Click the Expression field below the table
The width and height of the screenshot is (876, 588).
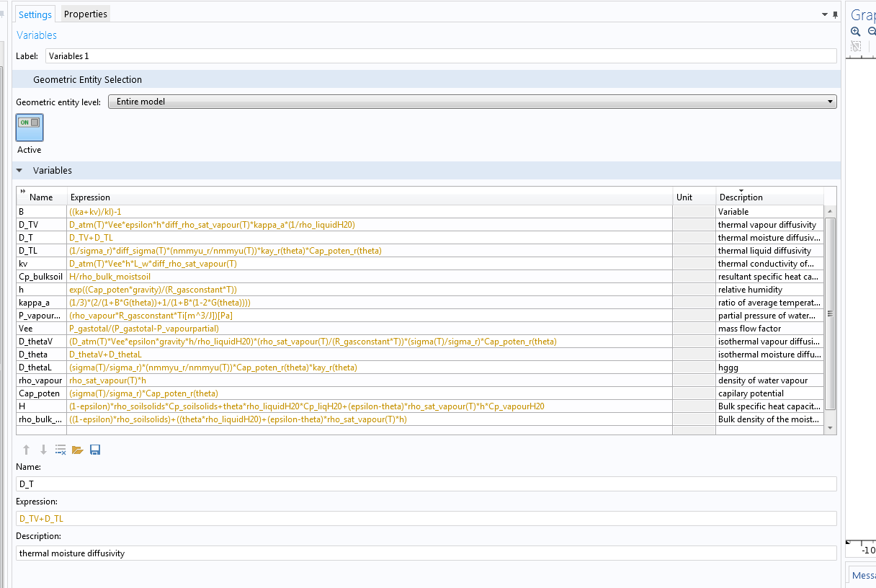pos(426,518)
